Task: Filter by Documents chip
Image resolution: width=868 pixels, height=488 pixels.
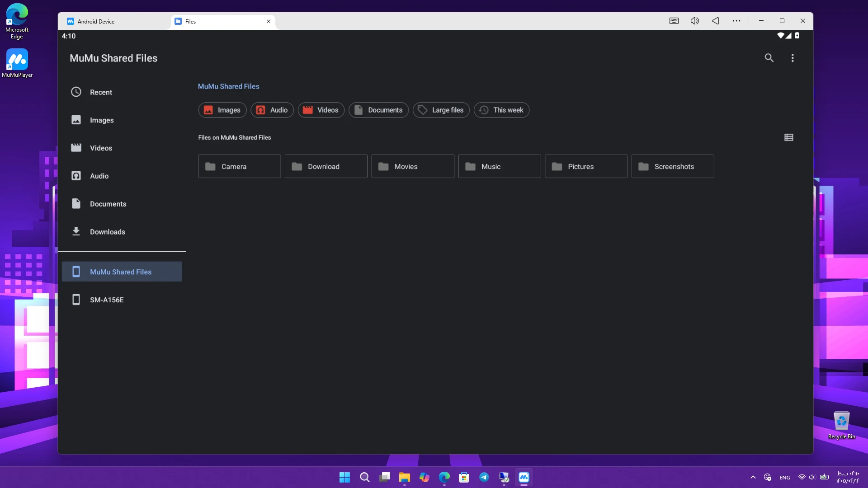Action: click(378, 110)
